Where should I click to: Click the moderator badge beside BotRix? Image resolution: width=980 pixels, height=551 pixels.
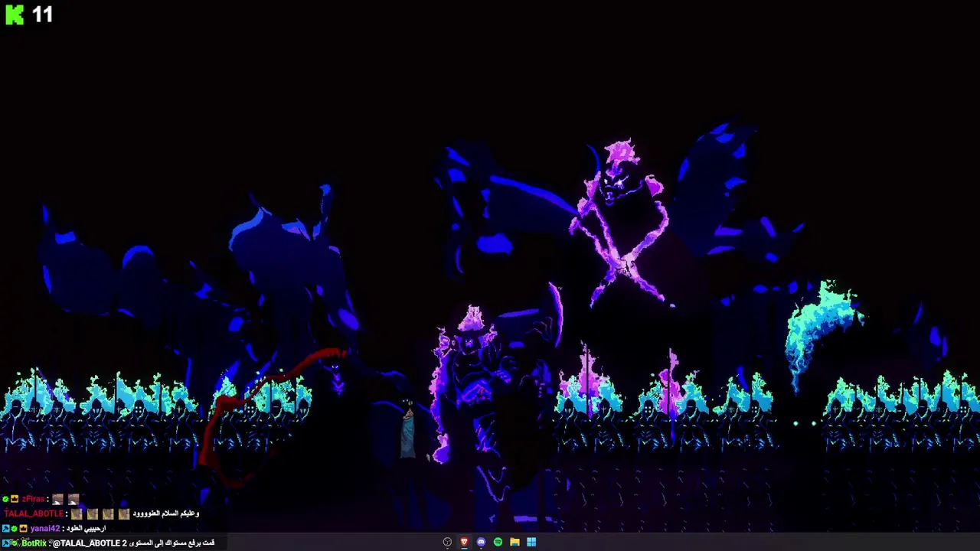[5, 543]
